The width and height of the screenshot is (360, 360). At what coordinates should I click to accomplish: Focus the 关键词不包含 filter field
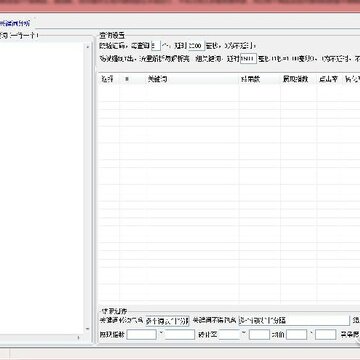(x=294, y=321)
